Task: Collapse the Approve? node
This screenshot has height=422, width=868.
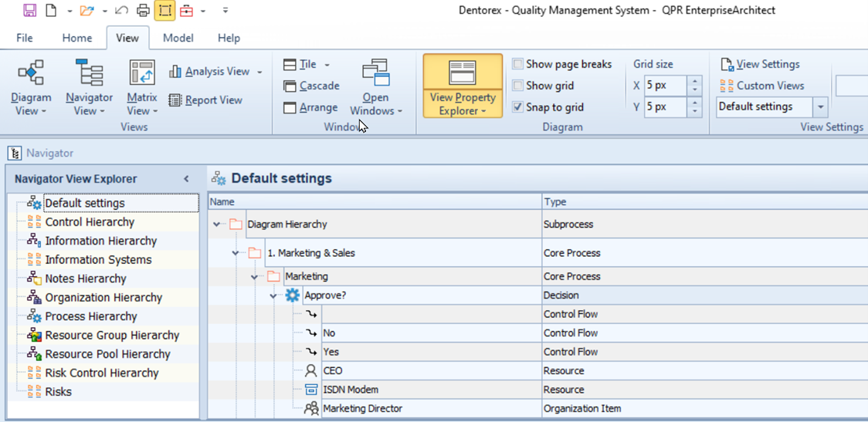Action: [273, 295]
